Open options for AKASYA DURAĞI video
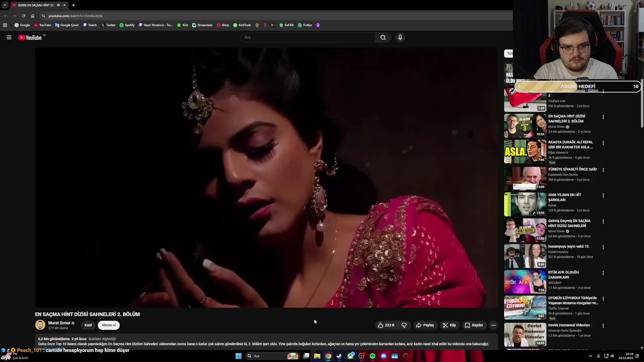This screenshot has width=644, height=362. [603, 143]
